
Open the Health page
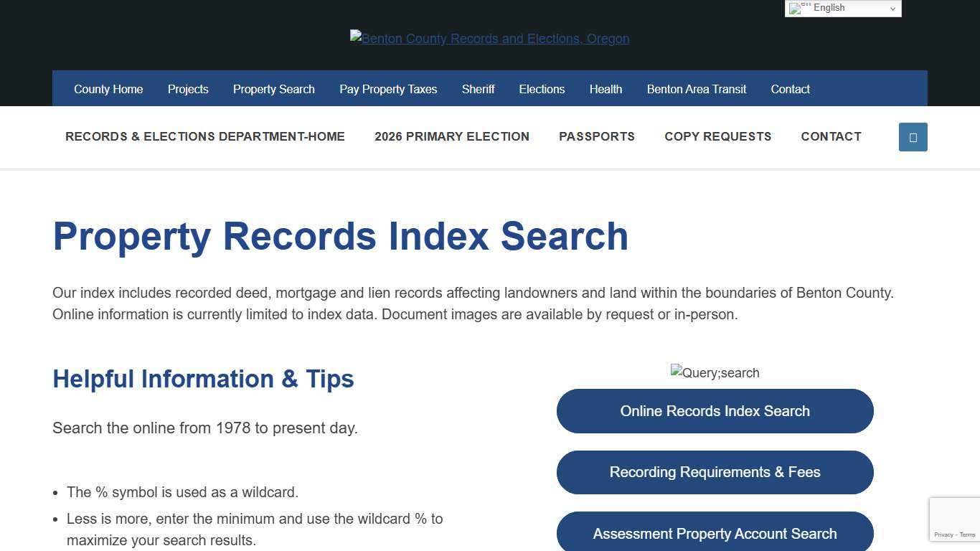pyautogui.click(x=606, y=89)
